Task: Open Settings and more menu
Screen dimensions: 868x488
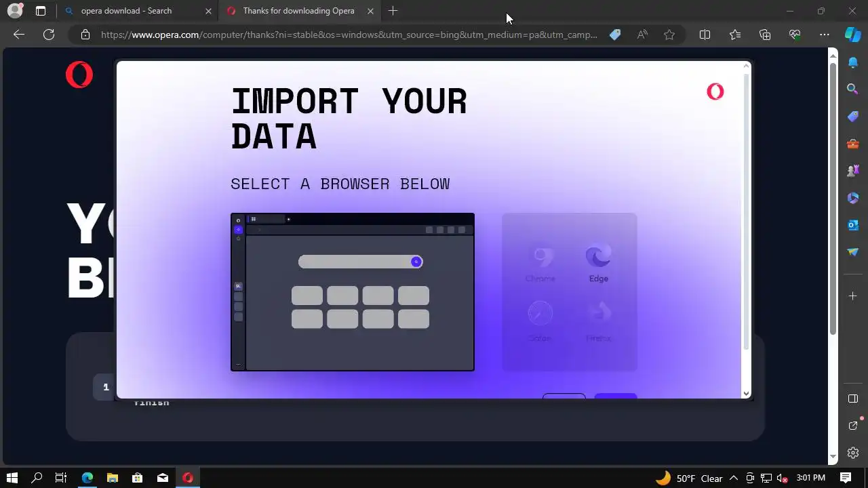Action: tap(825, 35)
